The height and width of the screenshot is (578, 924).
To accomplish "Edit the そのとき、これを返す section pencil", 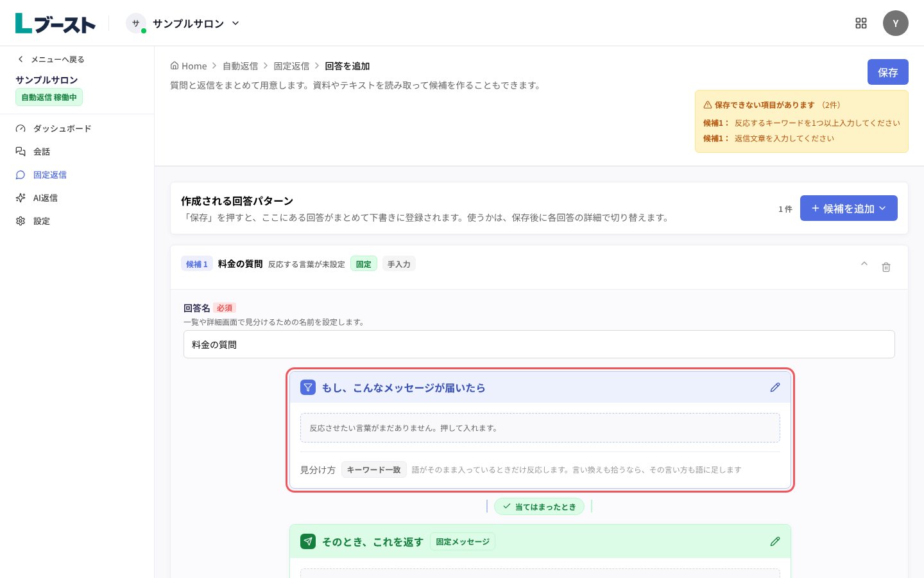I will [x=775, y=541].
